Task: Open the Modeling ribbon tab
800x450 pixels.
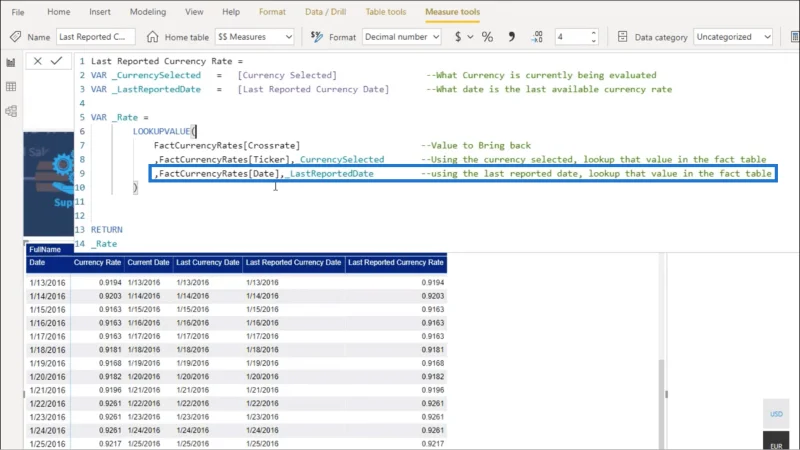Action: (x=147, y=12)
